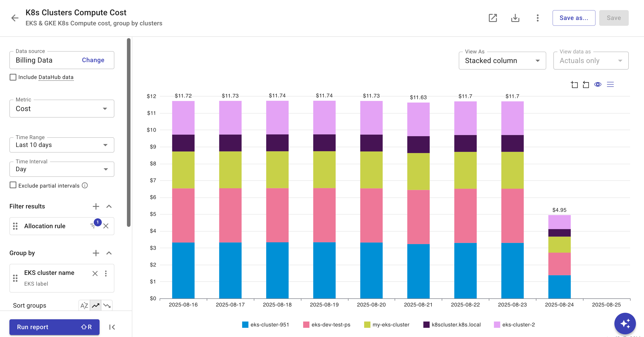Select ascending trend sort groups option

pos(96,306)
